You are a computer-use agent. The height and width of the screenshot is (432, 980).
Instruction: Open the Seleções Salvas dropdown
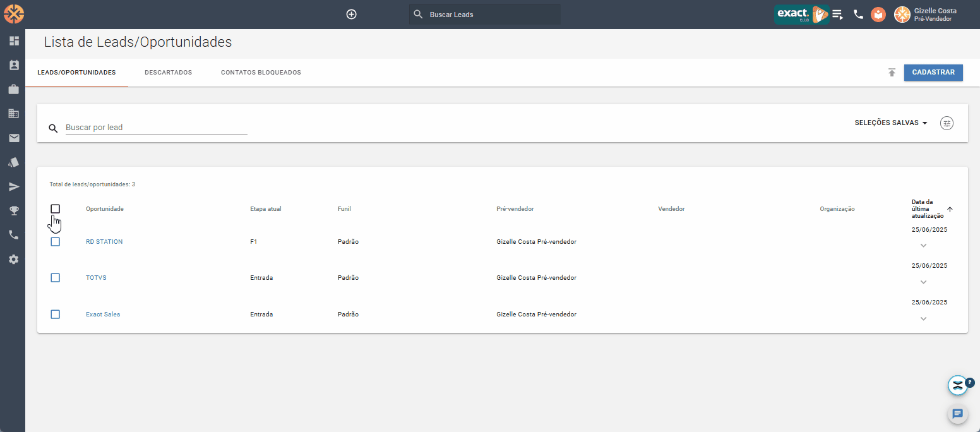(x=891, y=123)
